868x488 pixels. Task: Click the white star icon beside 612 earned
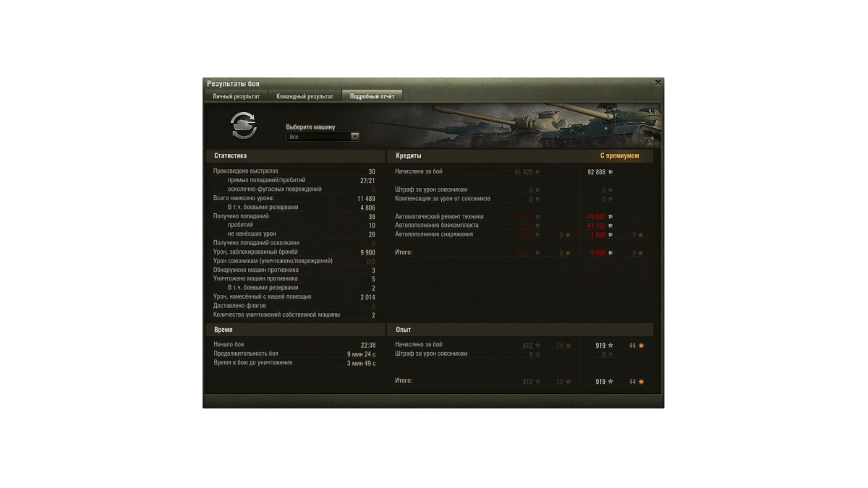(537, 346)
